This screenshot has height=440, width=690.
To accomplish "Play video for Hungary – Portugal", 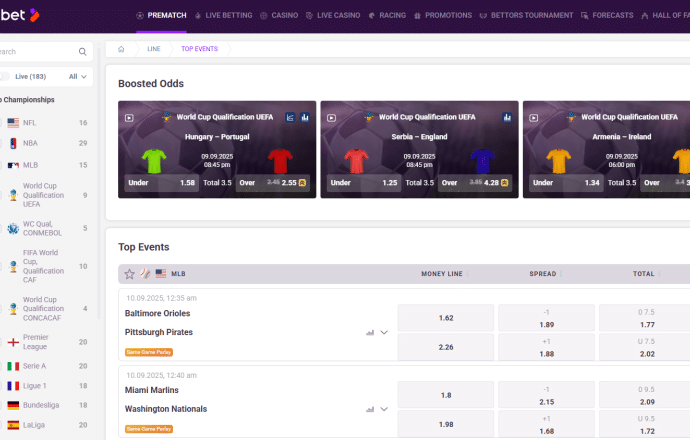I will click(129, 117).
